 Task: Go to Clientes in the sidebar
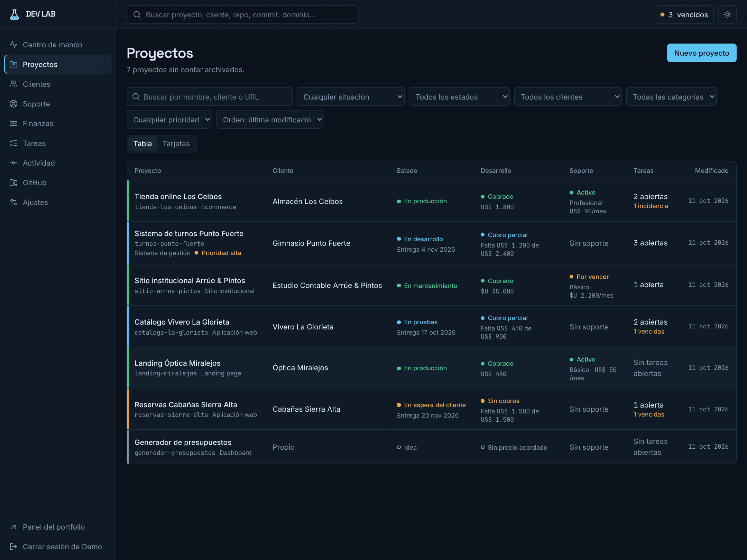pos(58,84)
